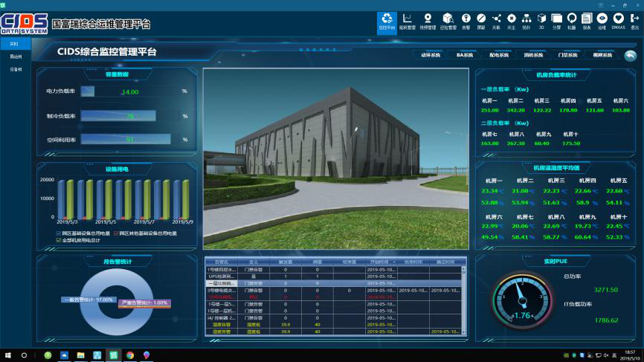
Task: Click the IT负载功率 value 1786.62
Action: 606,320
